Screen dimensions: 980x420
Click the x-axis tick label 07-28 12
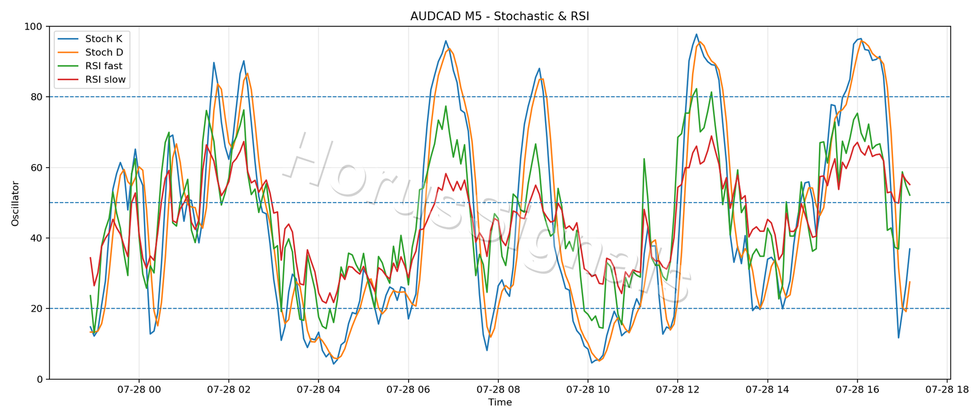[677, 389]
